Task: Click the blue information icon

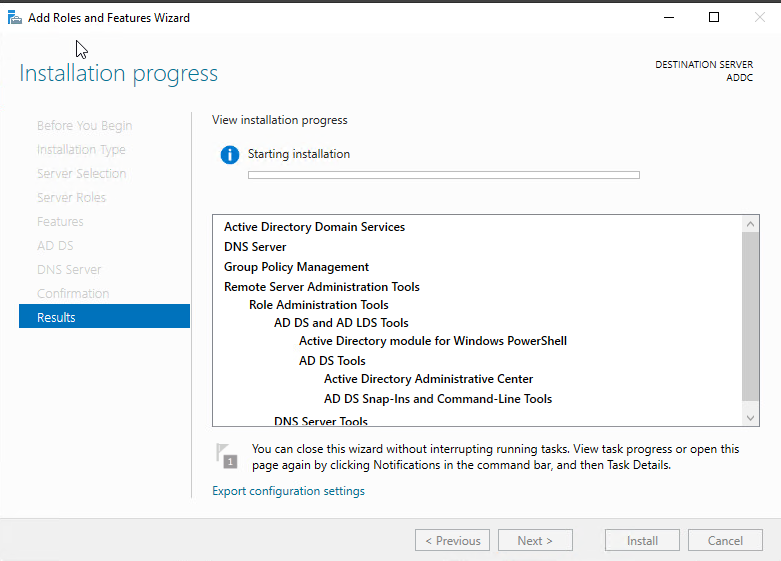Action: pos(230,155)
